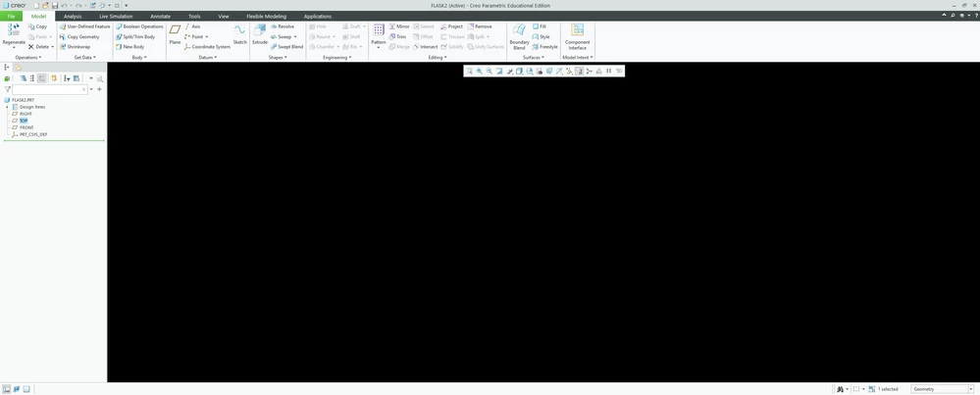980x395 pixels.
Task: Click the Revolve tool
Action: click(282, 26)
